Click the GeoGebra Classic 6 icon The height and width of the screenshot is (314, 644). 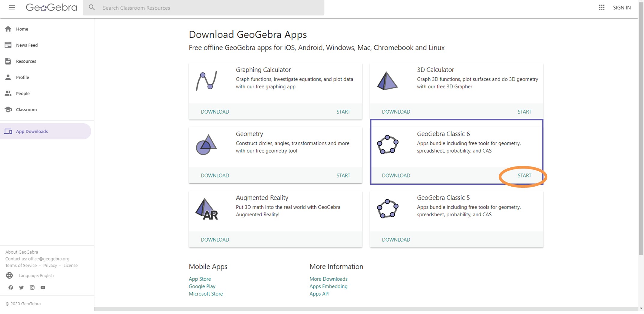(388, 145)
